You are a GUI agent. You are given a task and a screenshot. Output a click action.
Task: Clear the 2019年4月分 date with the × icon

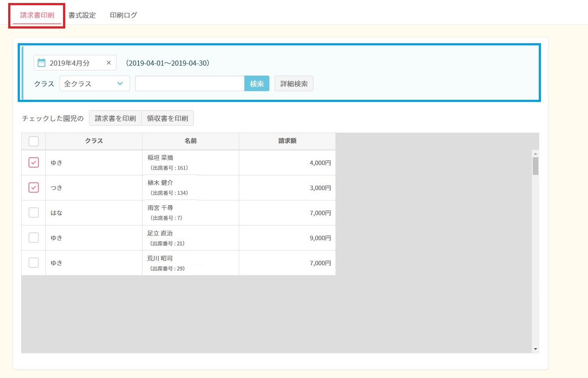(109, 63)
